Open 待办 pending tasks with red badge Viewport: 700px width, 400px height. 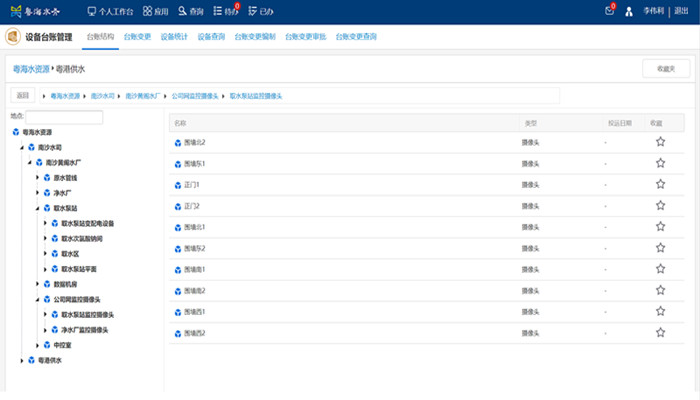click(x=227, y=11)
